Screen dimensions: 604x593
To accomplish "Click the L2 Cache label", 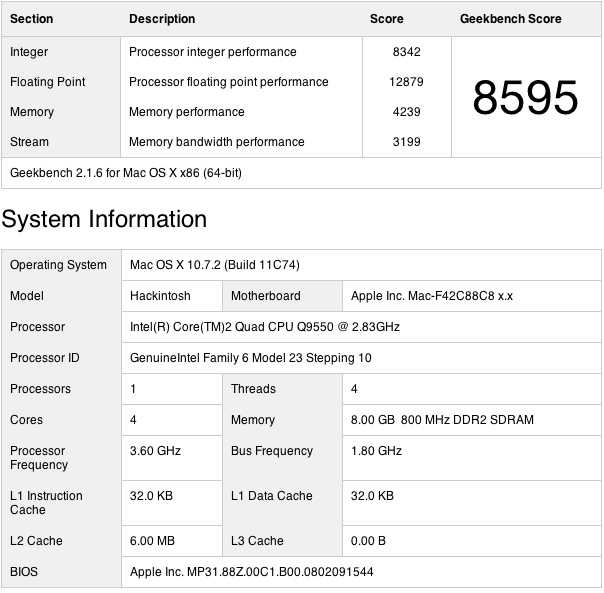I will point(36,541).
